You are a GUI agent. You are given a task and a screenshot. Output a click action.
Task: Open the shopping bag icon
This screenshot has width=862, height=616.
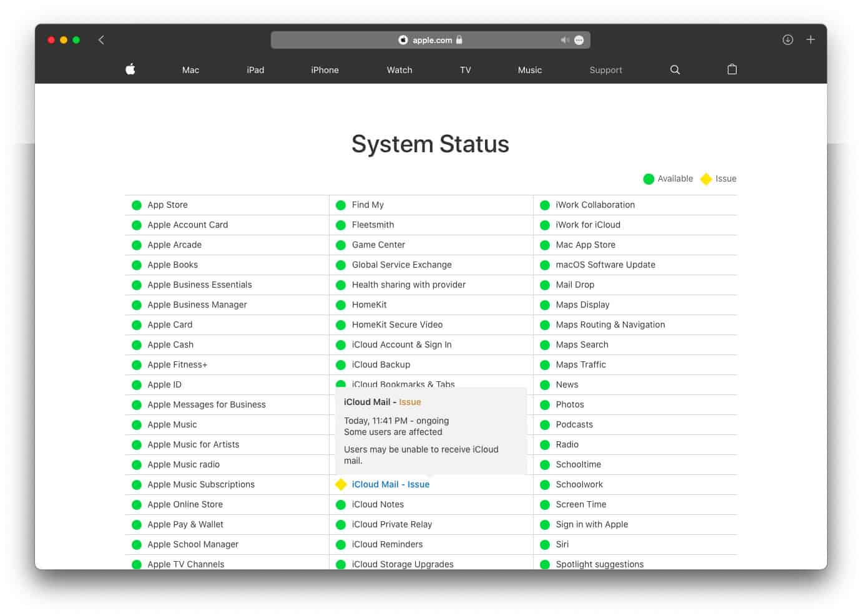point(732,69)
